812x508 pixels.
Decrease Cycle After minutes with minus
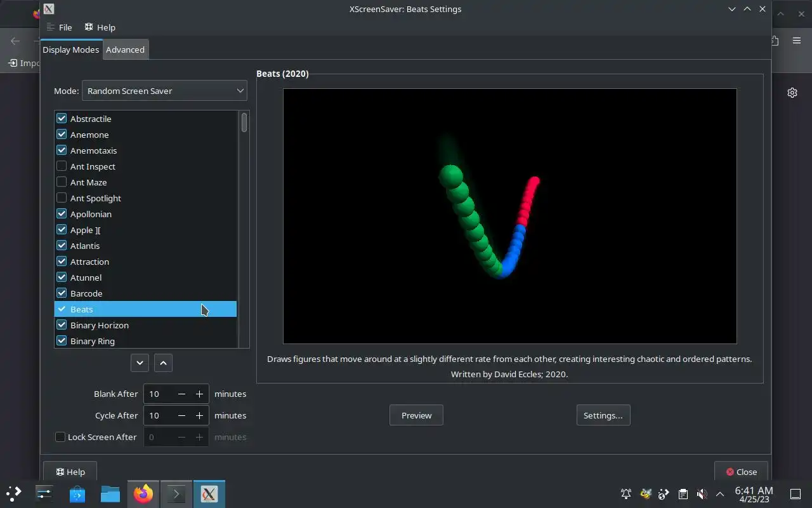(181, 415)
